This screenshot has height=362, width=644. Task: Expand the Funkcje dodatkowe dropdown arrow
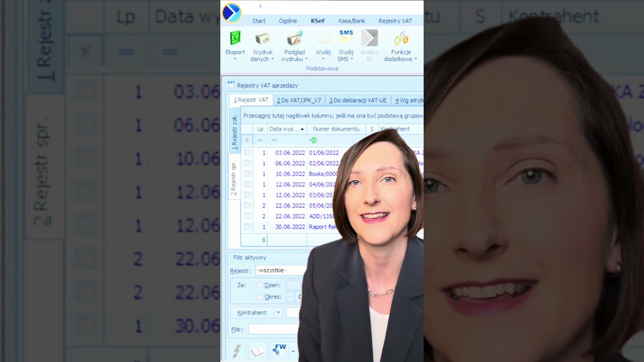[416, 59]
